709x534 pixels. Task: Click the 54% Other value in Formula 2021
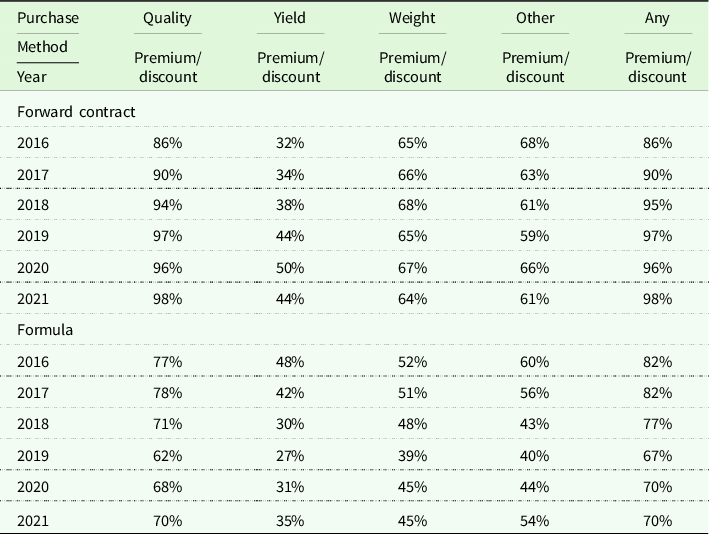click(534, 518)
